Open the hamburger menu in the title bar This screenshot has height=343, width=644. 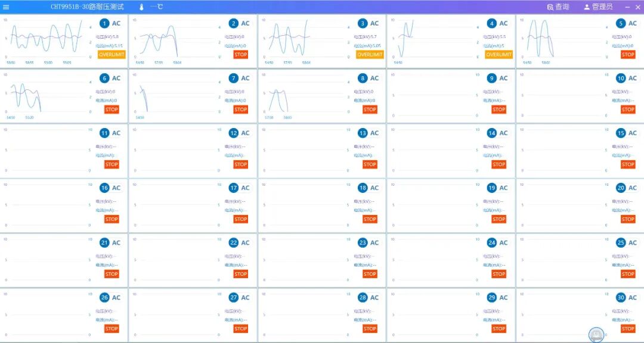click(6, 7)
